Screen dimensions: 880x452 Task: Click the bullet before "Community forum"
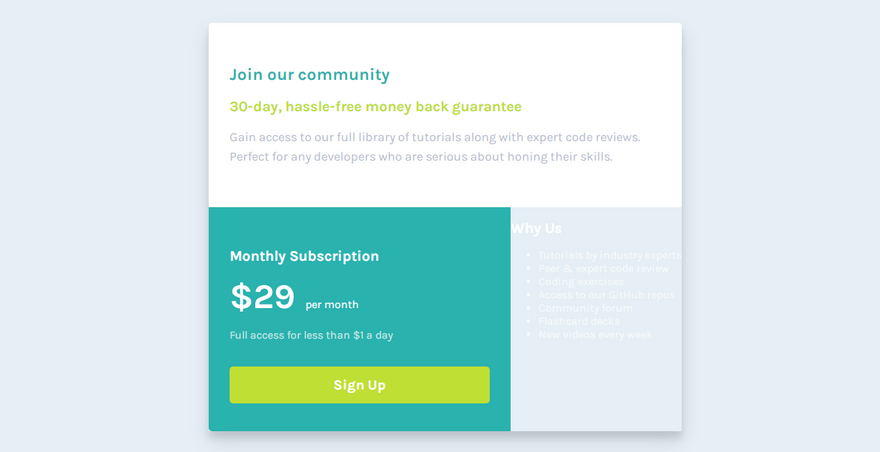click(x=528, y=309)
